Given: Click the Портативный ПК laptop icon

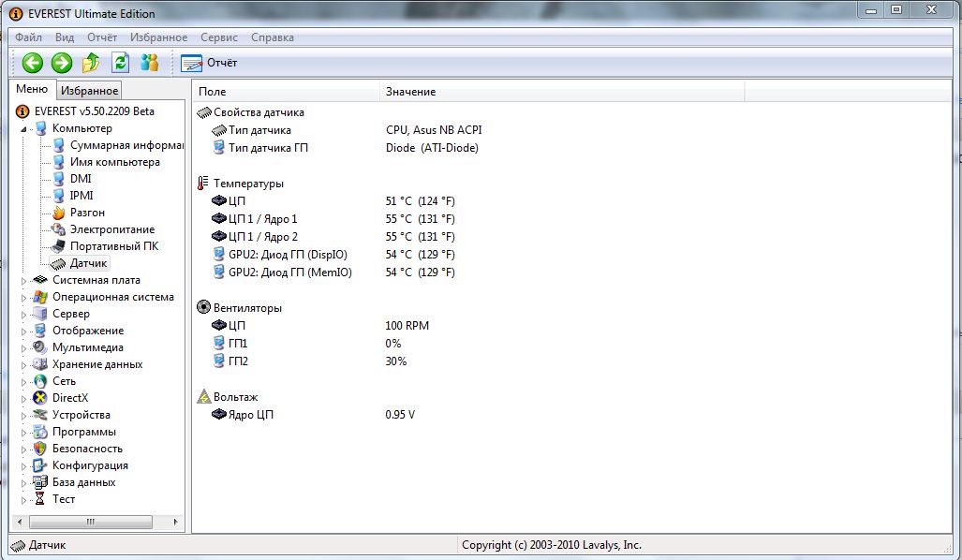Looking at the screenshot, I should pos(58,246).
